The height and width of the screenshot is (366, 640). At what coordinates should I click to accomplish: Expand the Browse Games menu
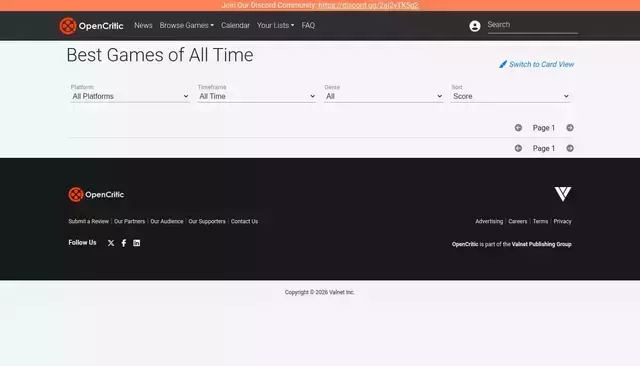click(187, 25)
